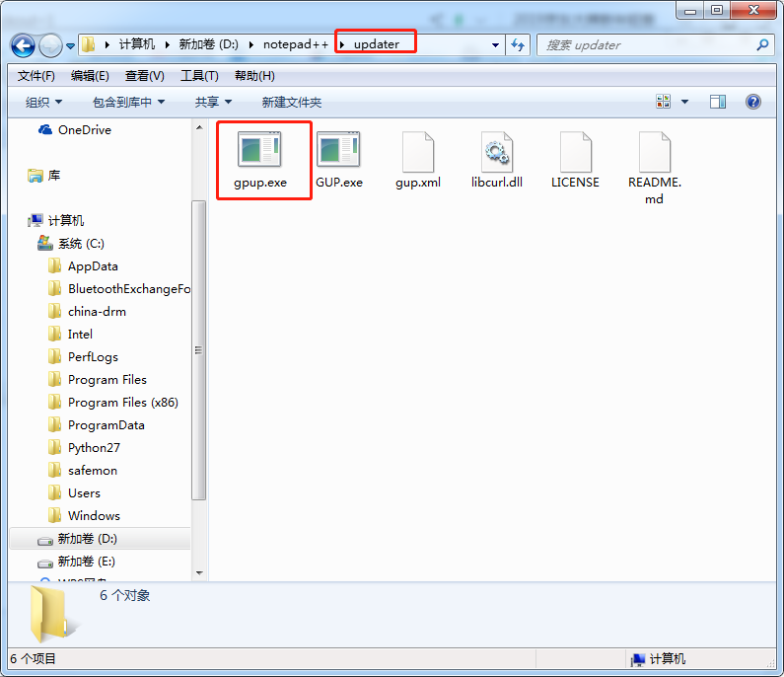The height and width of the screenshot is (677, 784).
Task: Click notepad++ in the address bar
Action: click(x=296, y=44)
